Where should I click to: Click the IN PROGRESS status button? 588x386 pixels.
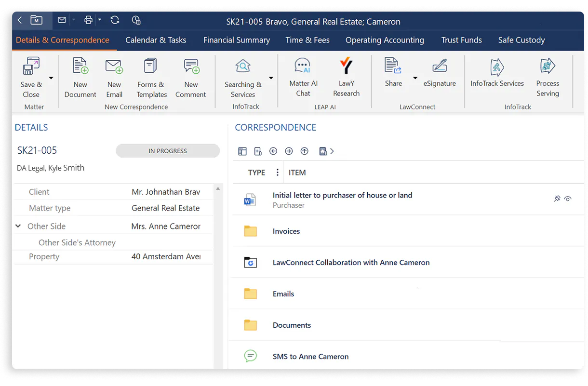pos(167,151)
